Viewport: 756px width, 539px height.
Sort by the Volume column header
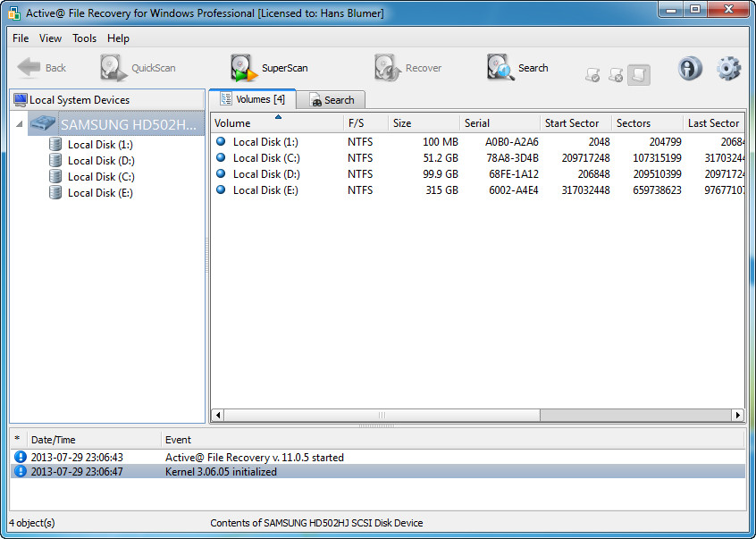tap(277, 123)
